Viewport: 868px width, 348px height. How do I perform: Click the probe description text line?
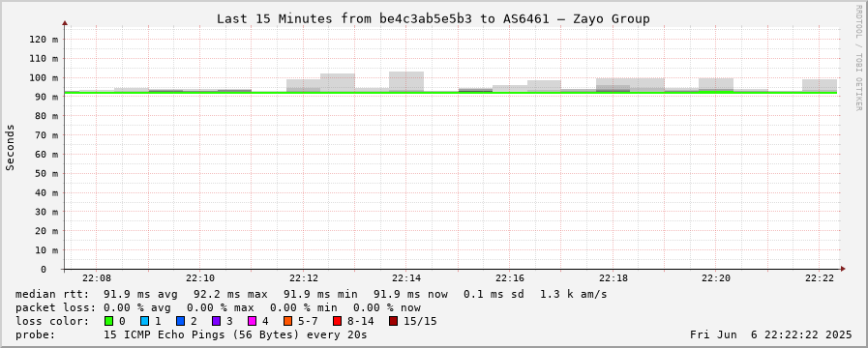(191, 334)
